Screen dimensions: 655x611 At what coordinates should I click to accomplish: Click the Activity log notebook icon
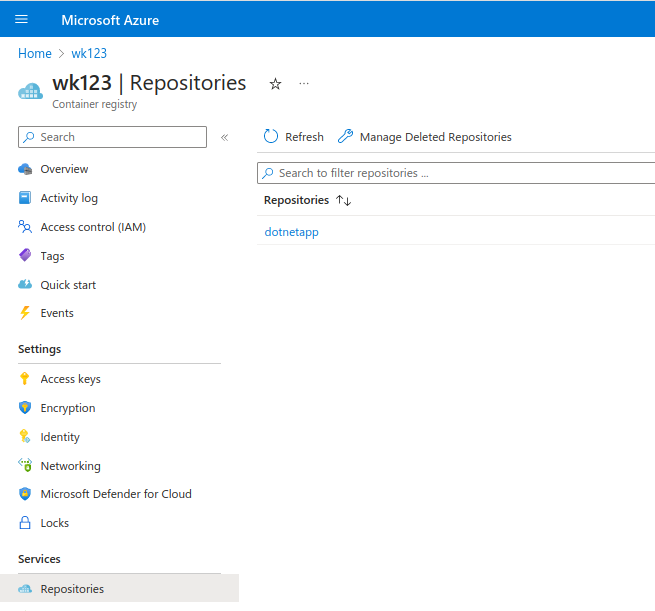click(x=25, y=198)
